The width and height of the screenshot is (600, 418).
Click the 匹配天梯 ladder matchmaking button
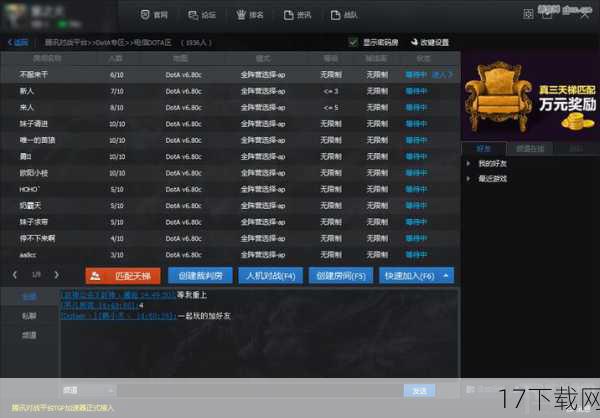tap(123, 276)
